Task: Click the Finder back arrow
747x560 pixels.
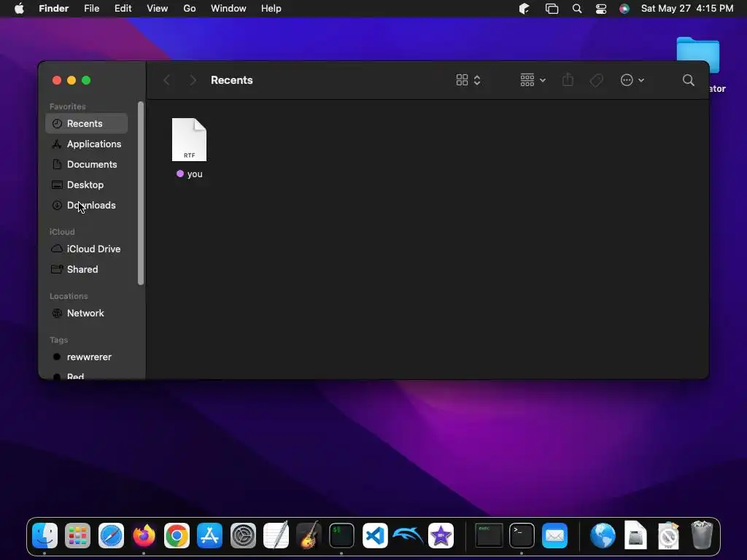Action: coord(167,80)
